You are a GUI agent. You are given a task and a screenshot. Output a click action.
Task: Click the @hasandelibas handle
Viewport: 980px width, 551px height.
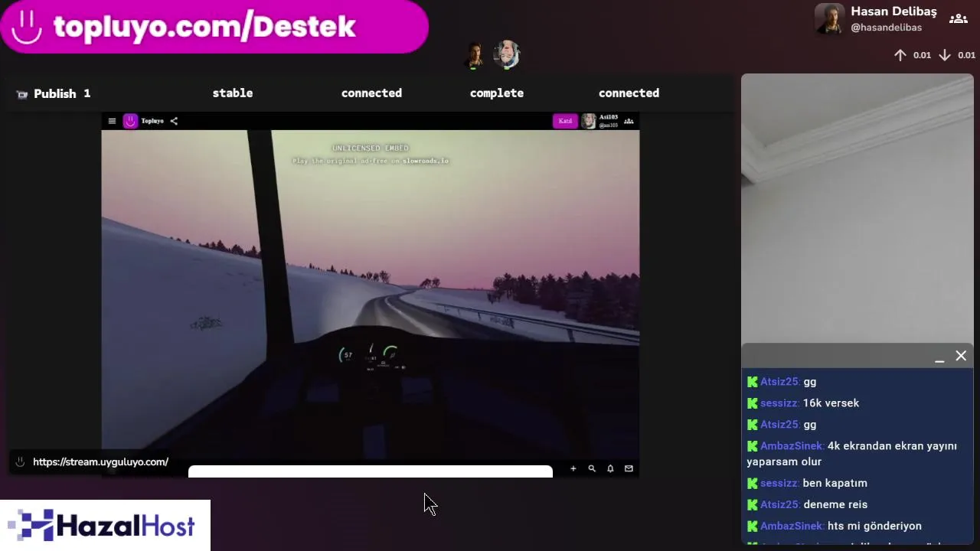pyautogui.click(x=886, y=28)
